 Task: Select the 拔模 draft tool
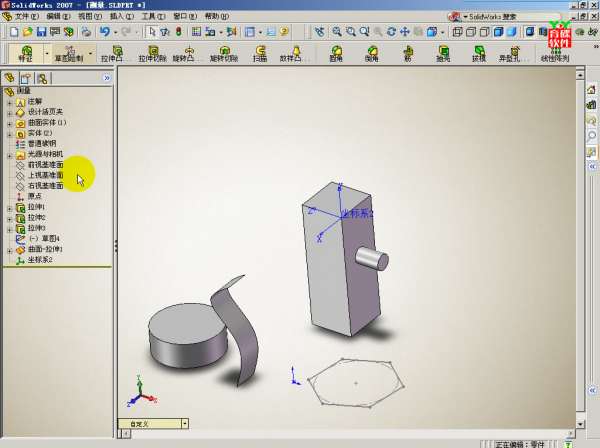pyautogui.click(x=479, y=53)
